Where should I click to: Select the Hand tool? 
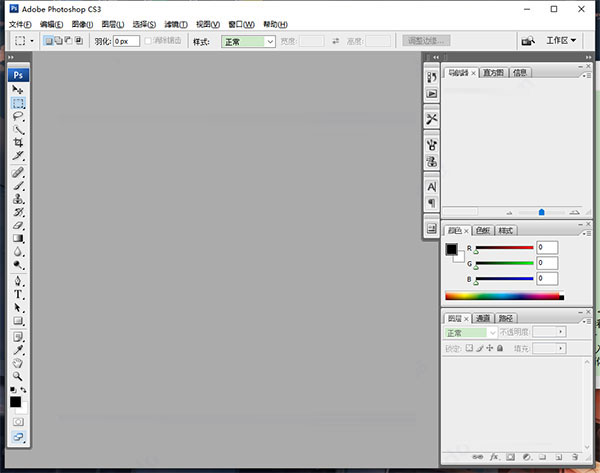pyautogui.click(x=18, y=363)
